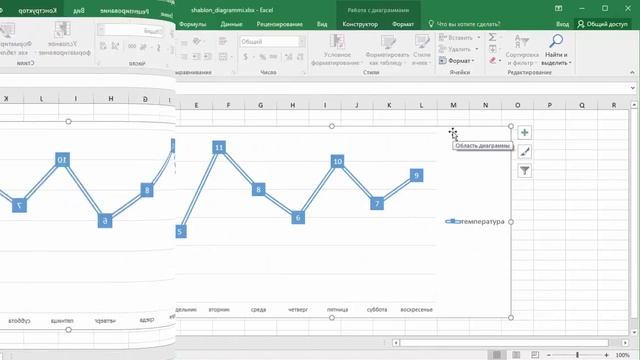Switch to the Конструктор tab
Screen dimensions: 640x360
360,24
